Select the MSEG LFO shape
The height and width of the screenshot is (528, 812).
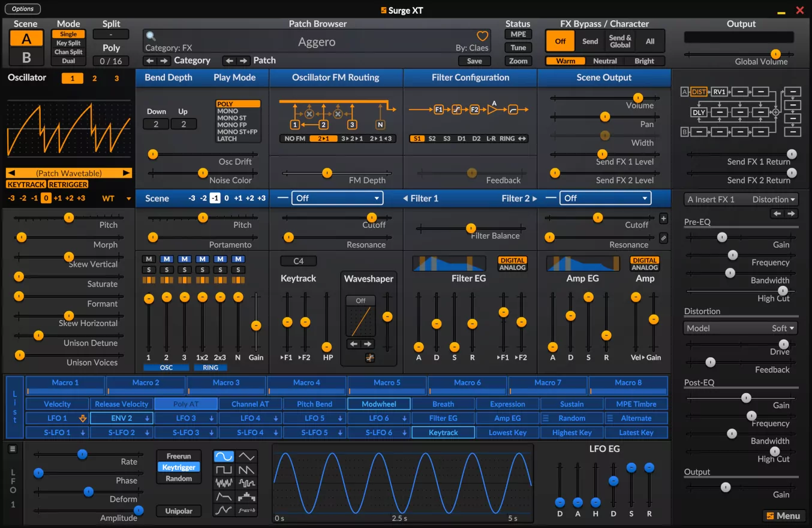(x=224, y=511)
